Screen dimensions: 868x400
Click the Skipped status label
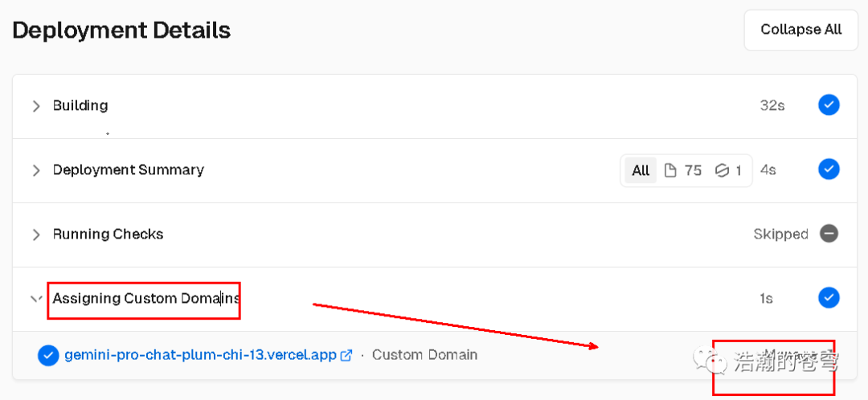coord(780,234)
